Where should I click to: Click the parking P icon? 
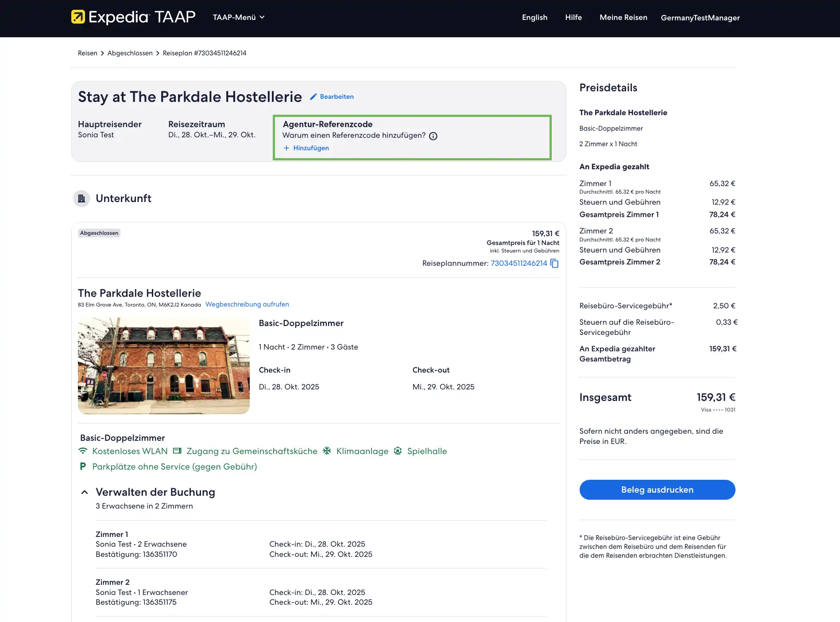[x=83, y=466]
